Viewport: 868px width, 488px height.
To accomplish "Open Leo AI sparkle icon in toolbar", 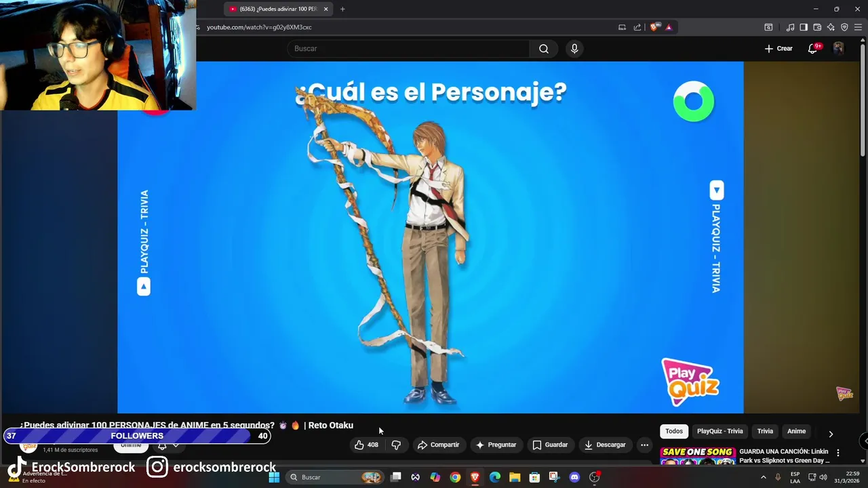I will coord(831,27).
